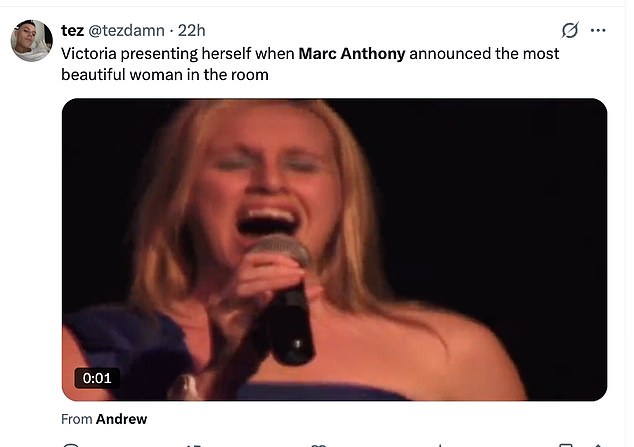Click tez's profile avatar picture
Viewport: 634px width, 447px height.
[32, 39]
